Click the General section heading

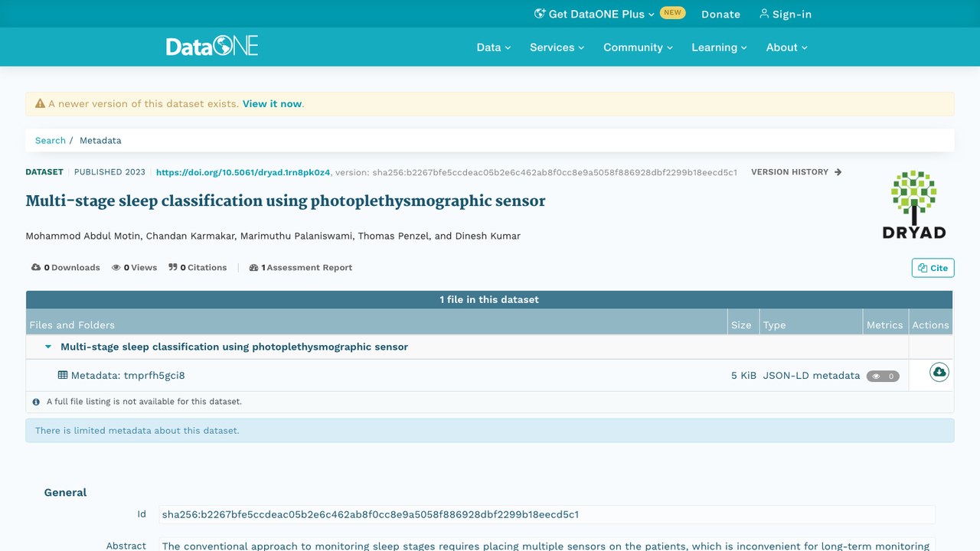[x=65, y=492]
